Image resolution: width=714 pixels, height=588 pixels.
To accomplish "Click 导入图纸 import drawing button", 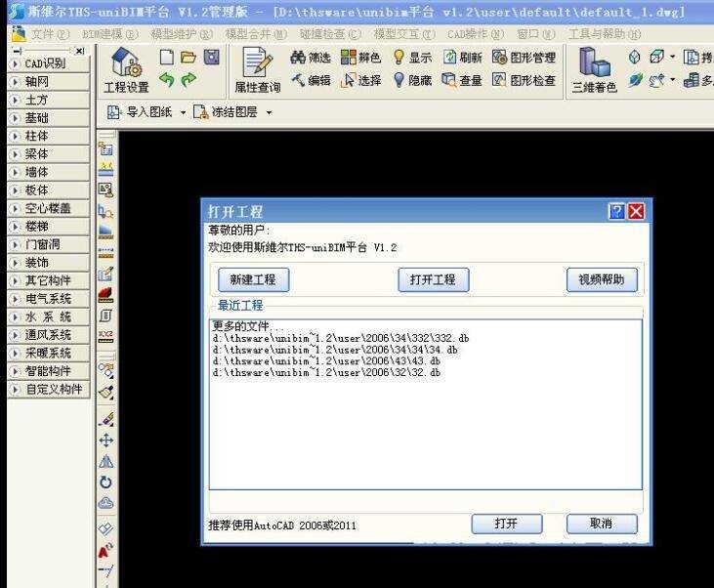I will tap(140, 112).
